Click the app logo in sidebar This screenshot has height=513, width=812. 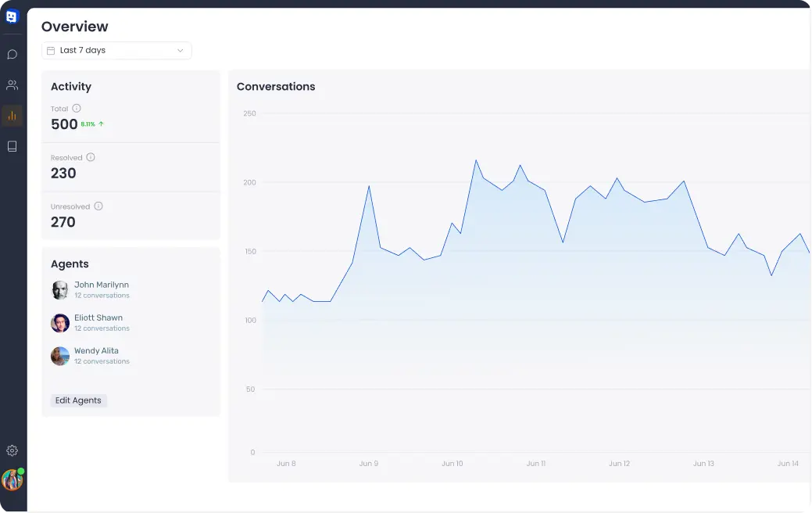pyautogui.click(x=12, y=16)
